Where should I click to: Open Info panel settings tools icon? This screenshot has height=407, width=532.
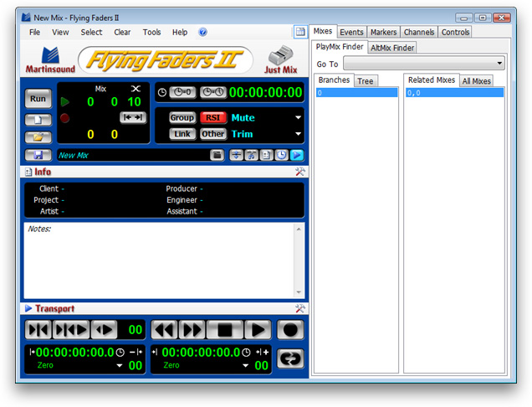[300, 172]
